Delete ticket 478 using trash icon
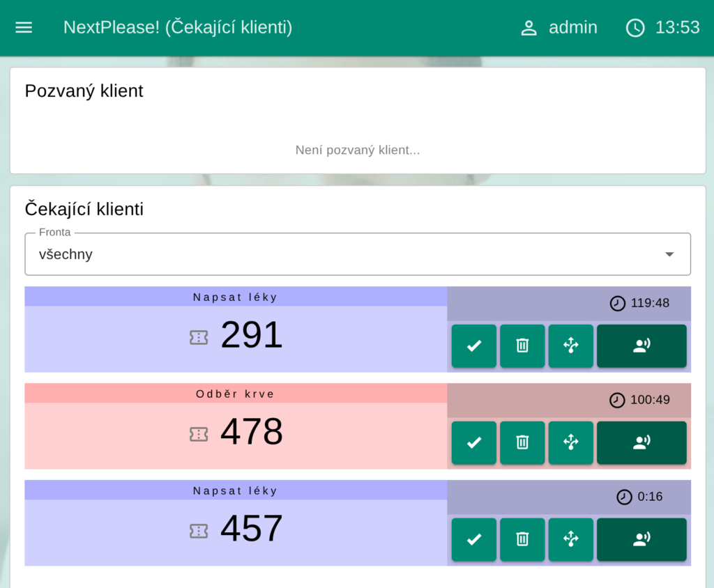 522,442
